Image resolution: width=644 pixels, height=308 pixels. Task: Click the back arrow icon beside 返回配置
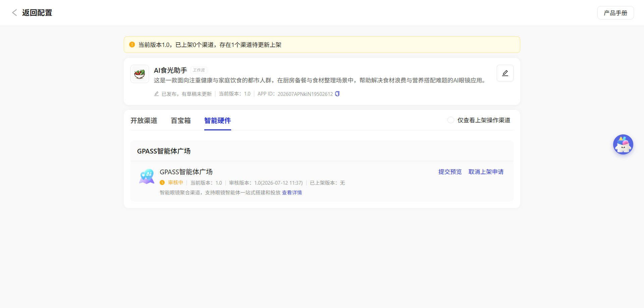pos(14,13)
